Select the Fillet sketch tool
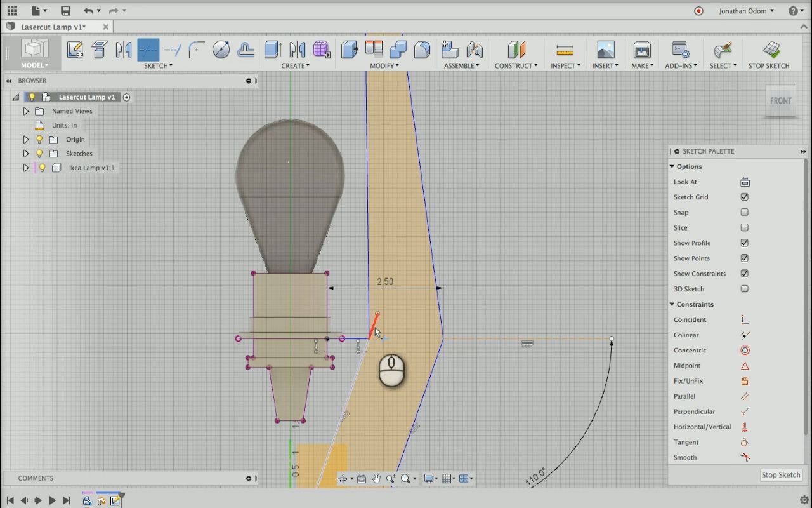 (x=197, y=50)
